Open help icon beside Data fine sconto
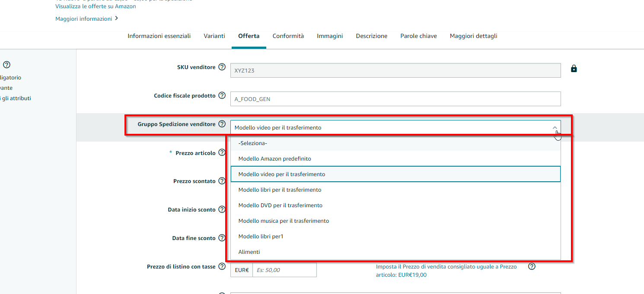644x294 pixels. tap(222, 238)
